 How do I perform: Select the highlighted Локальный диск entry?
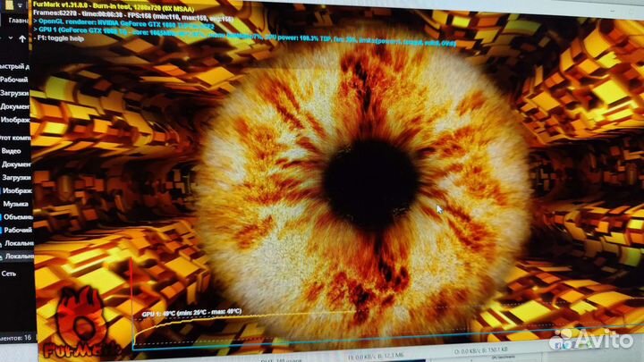[20, 257]
